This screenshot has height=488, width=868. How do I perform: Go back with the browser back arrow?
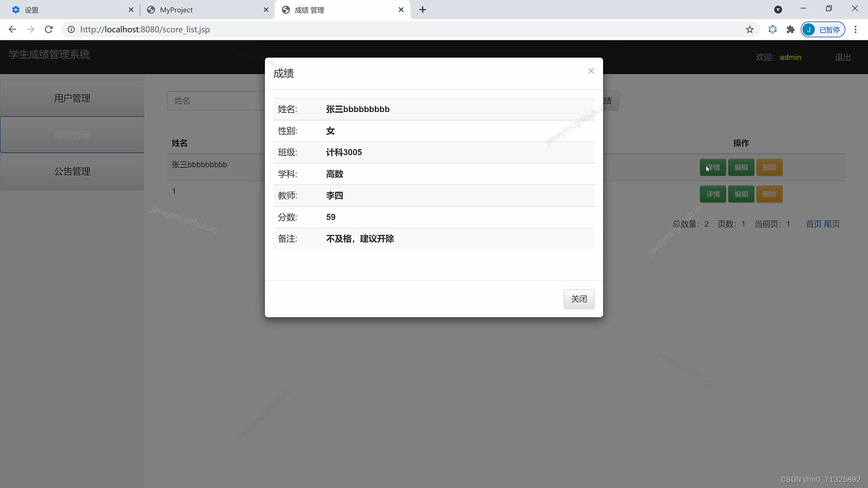pos(12,29)
